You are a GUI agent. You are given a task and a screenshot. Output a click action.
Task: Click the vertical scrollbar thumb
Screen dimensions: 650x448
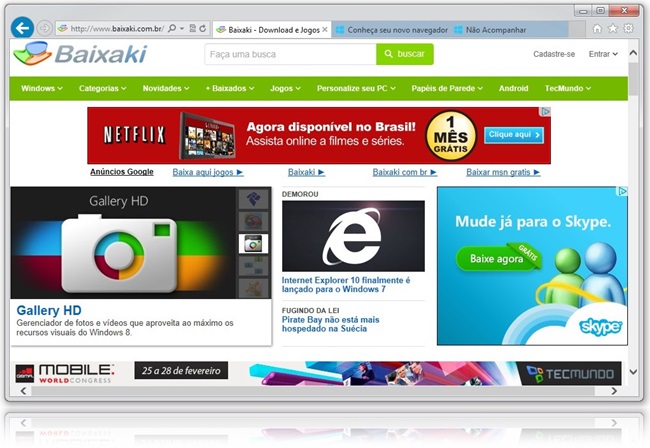[x=633, y=80]
